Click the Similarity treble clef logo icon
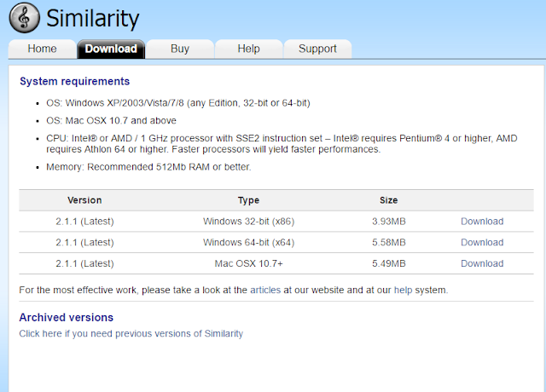This screenshot has width=546, height=392. click(25, 18)
